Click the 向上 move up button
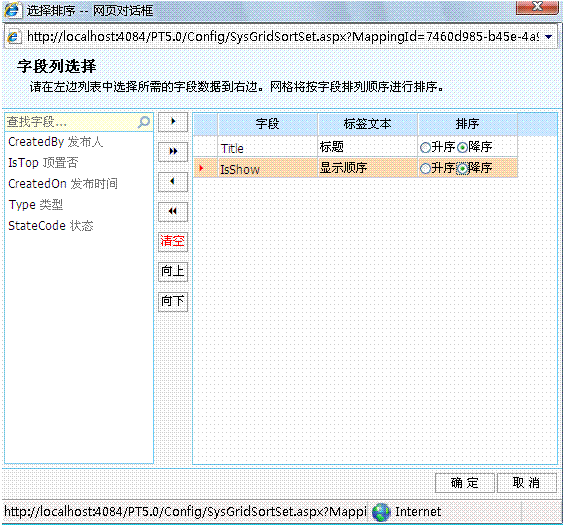Viewport: 565px width, 527px height. point(173,272)
